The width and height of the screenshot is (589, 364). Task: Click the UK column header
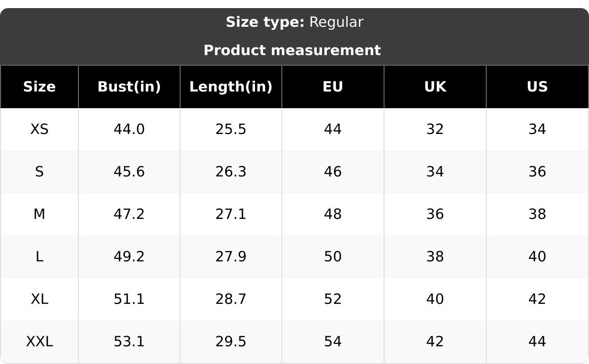(435, 86)
